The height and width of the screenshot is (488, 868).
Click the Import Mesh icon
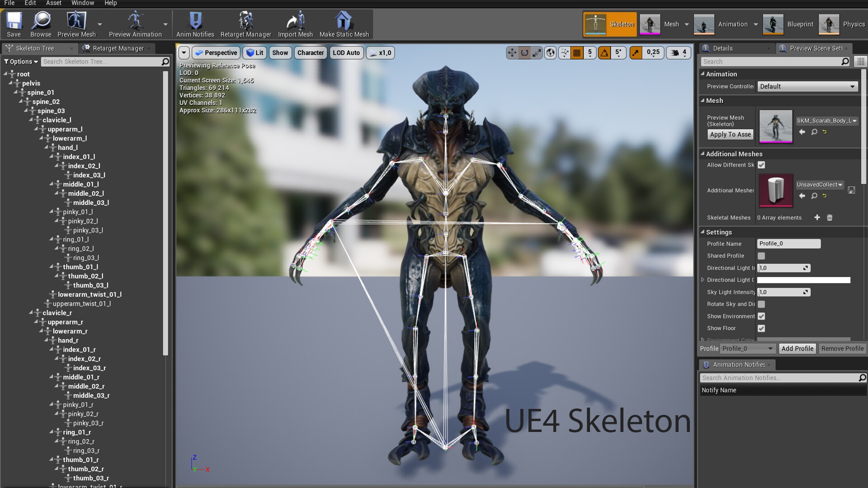[x=295, y=24]
